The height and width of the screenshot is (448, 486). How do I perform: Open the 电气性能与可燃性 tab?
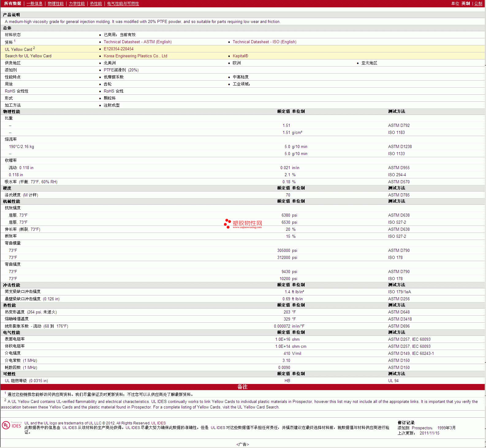123,4
